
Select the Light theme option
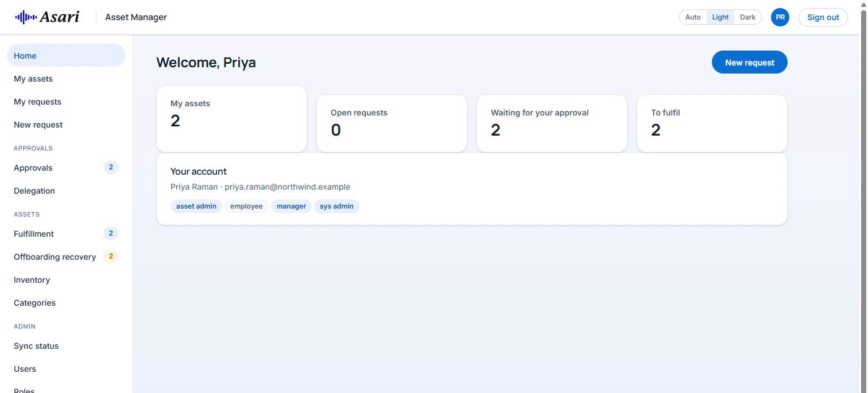[720, 17]
